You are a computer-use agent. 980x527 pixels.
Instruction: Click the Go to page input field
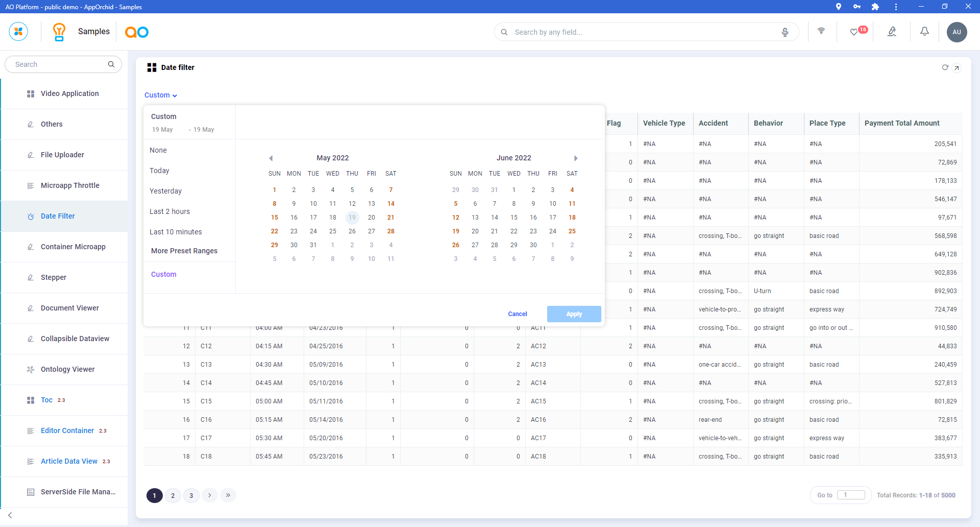[851, 495]
